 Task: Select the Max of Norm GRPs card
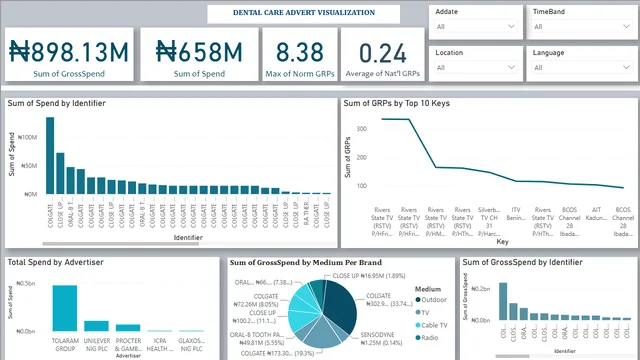click(x=300, y=54)
